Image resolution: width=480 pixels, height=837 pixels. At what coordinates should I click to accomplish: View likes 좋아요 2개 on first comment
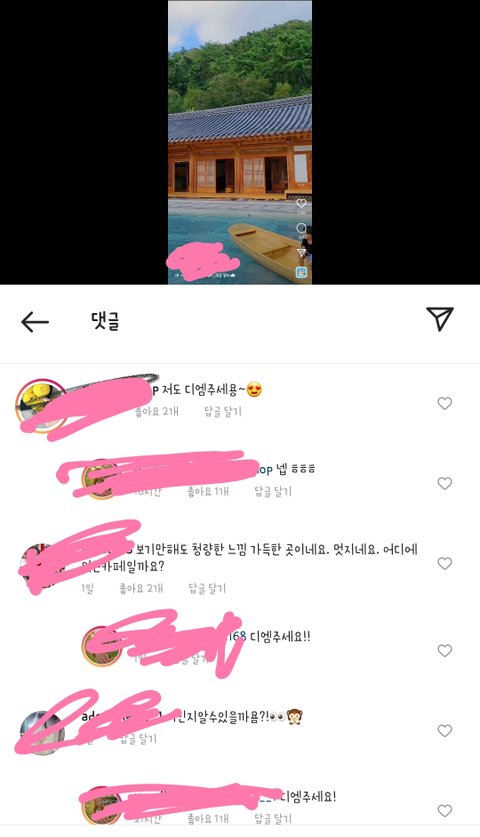click(x=156, y=412)
